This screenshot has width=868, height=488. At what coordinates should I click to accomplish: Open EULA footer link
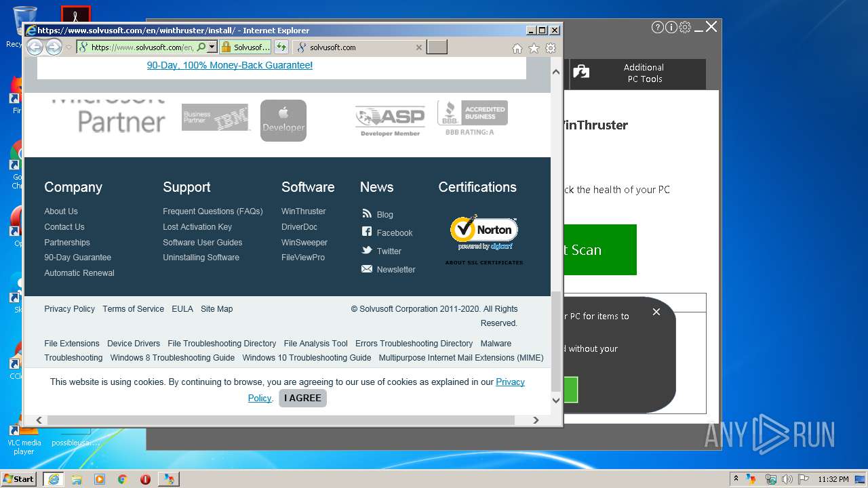pos(182,309)
